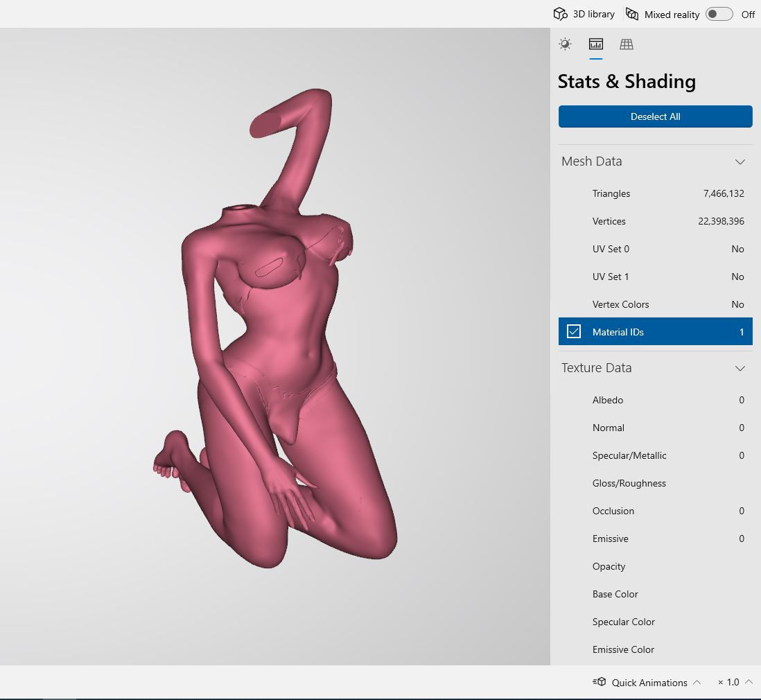Select the Vertex Colors row
Image resolution: width=761 pixels, height=700 pixels.
(655, 304)
